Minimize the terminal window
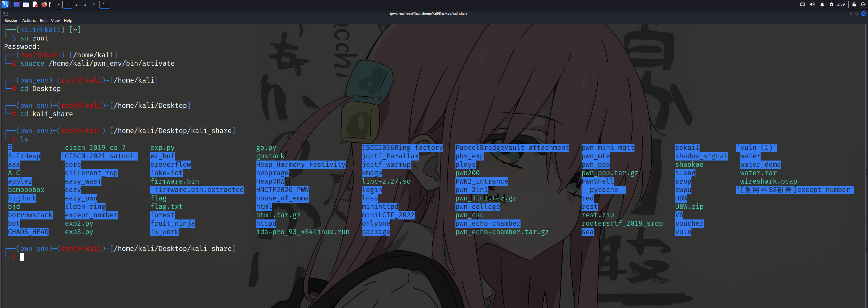Viewport: 868px width, 308px height. click(x=850, y=14)
